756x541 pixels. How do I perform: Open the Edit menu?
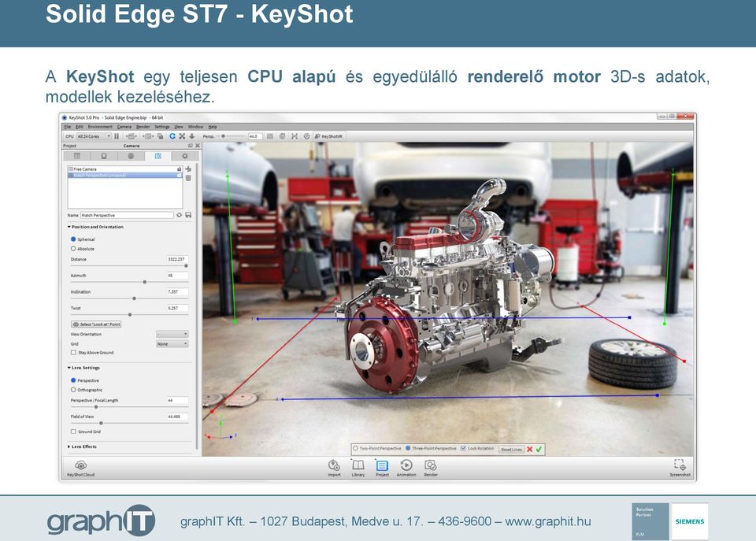click(79, 127)
